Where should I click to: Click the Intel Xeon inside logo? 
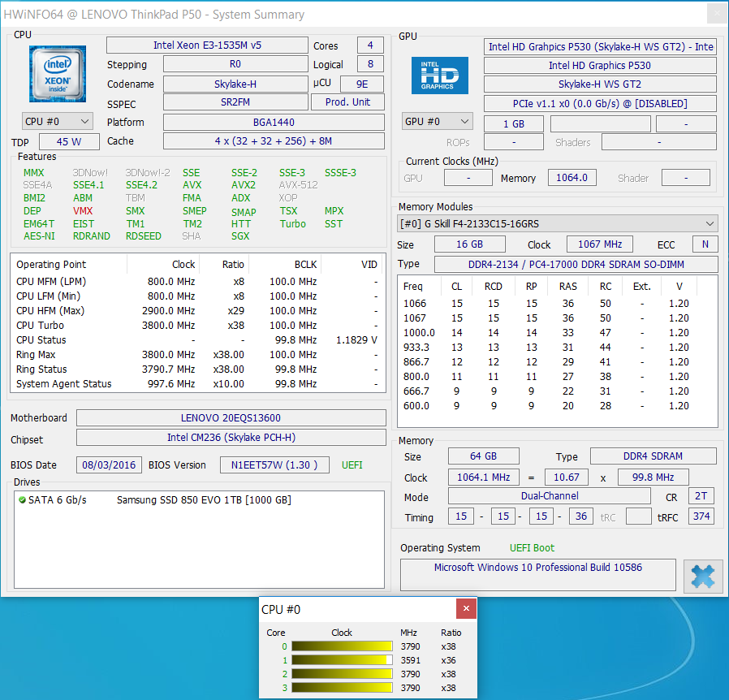tap(58, 73)
